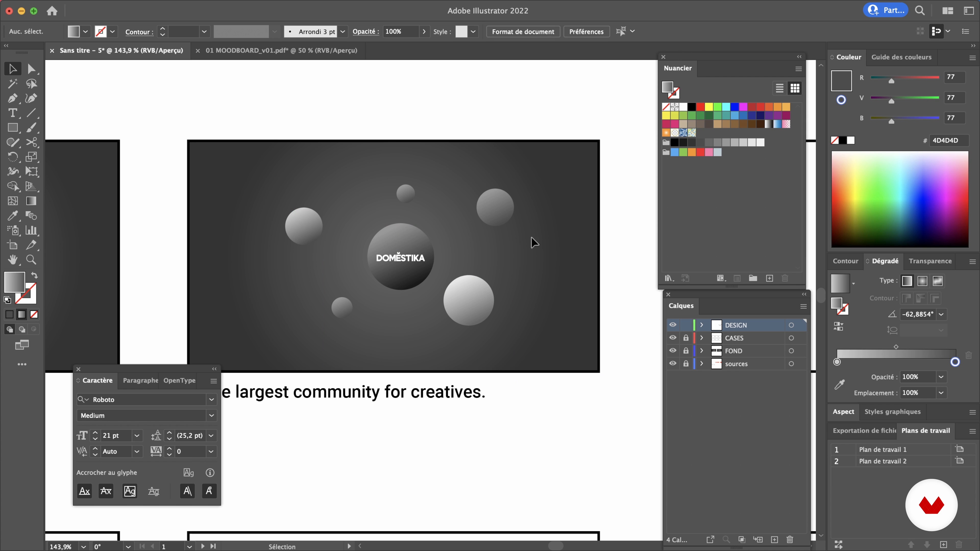Create new swatch in Nuancier panel
The image size is (980, 551).
tap(770, 278)
